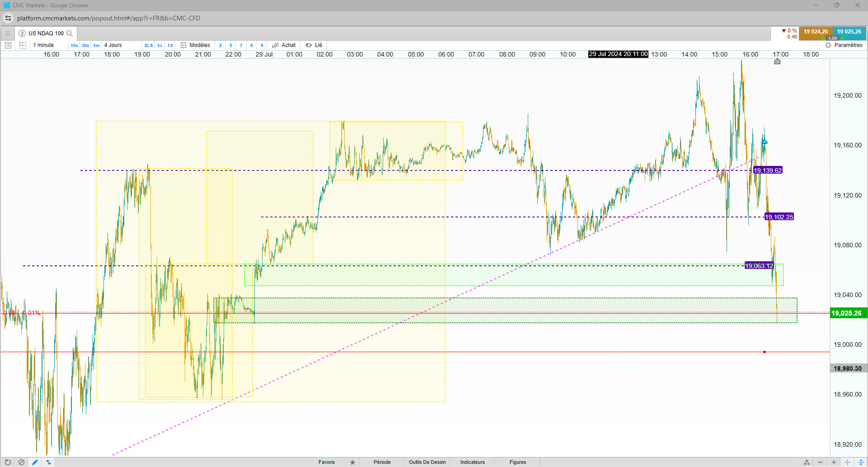Open the hamburger menu beside US NDAQ 100

(7, 33)
